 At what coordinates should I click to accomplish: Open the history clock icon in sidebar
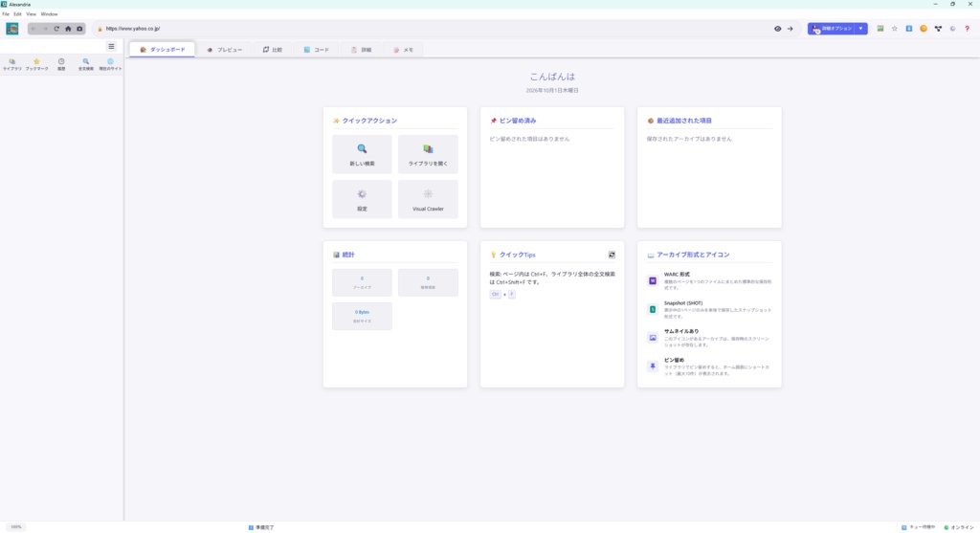61,64
